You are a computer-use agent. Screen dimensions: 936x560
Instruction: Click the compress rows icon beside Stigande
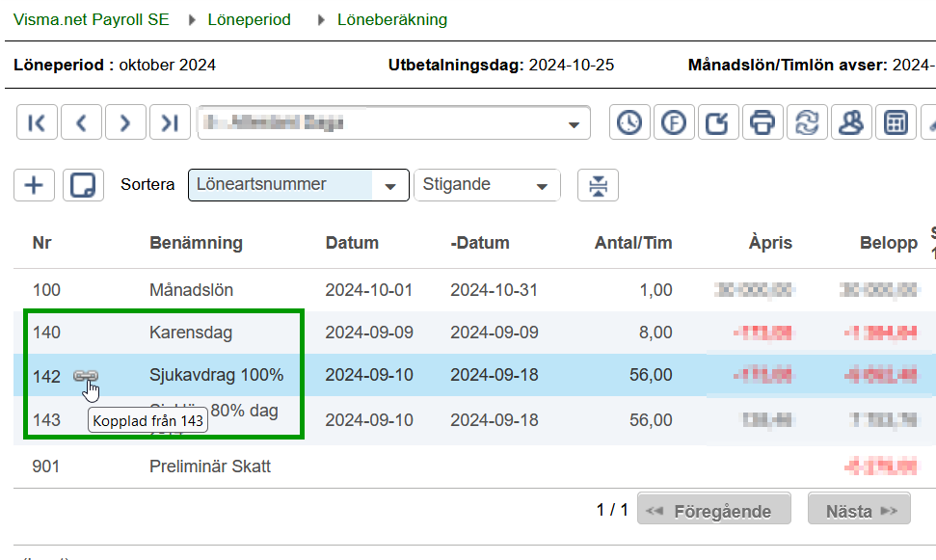pos(599,185)
